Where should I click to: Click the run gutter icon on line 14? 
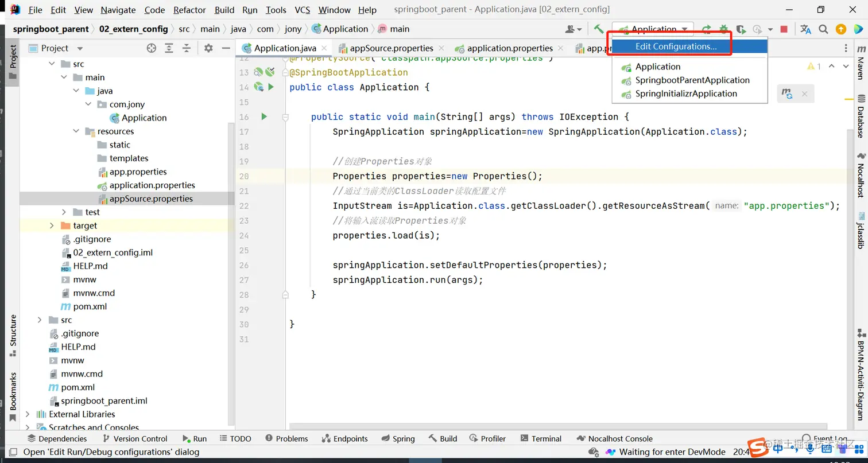(271, 87)
